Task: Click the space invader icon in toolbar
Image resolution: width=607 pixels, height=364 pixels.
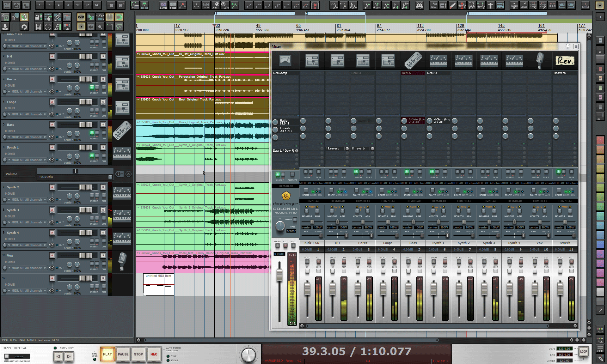Action: 419,5
